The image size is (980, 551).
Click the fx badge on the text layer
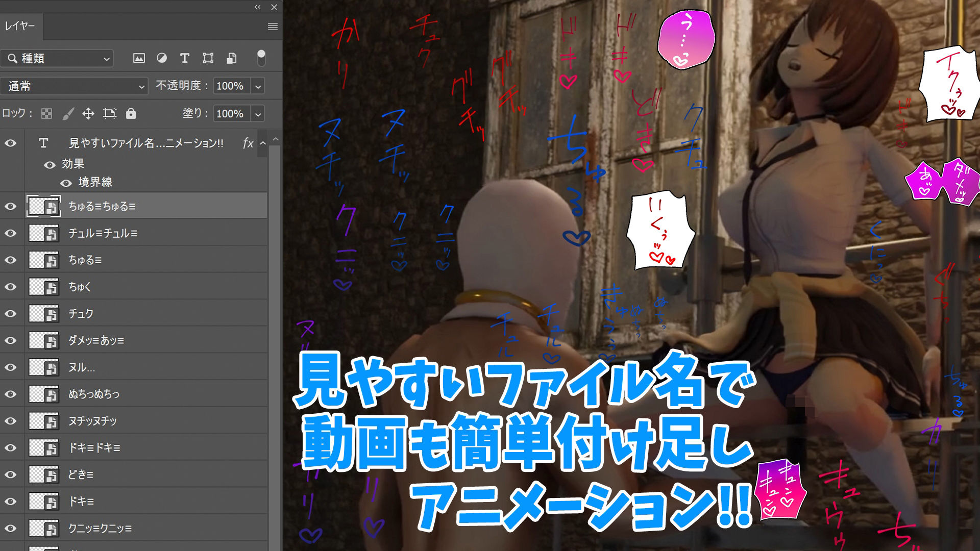coord(249,143)
